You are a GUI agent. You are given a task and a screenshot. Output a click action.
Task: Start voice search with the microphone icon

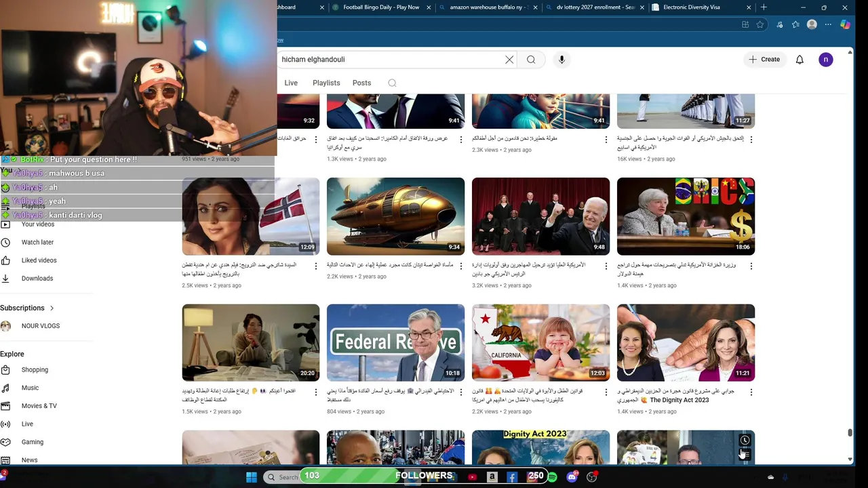click(561, 60)
